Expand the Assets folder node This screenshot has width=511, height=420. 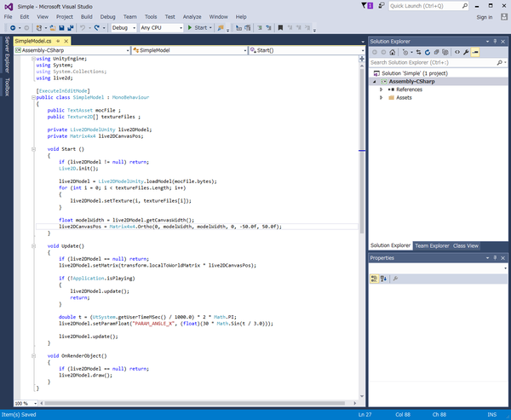point(381,97)
